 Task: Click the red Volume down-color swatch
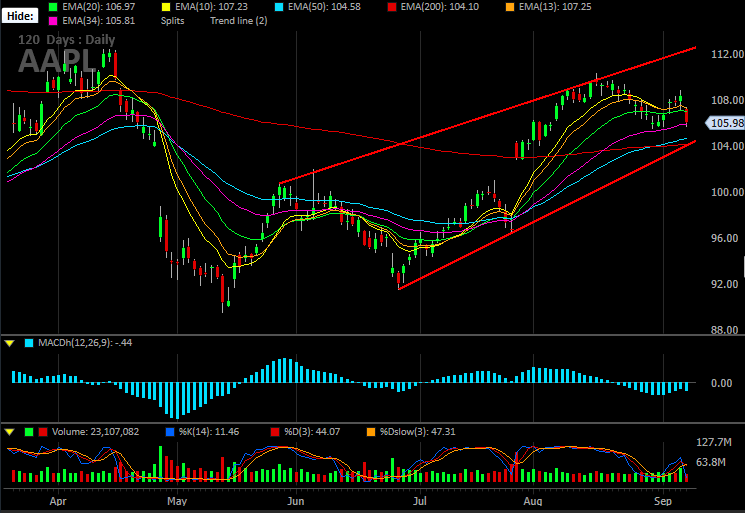43,432
